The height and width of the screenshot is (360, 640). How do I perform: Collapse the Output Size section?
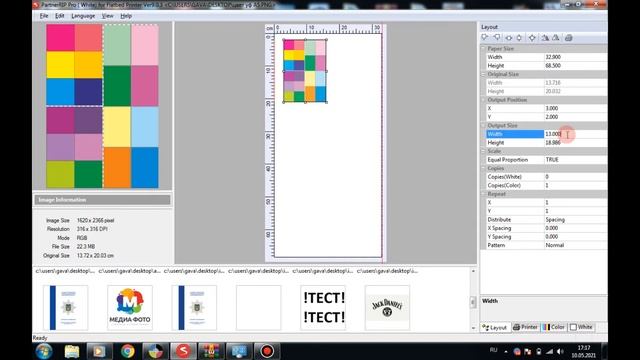click(484, 126)
